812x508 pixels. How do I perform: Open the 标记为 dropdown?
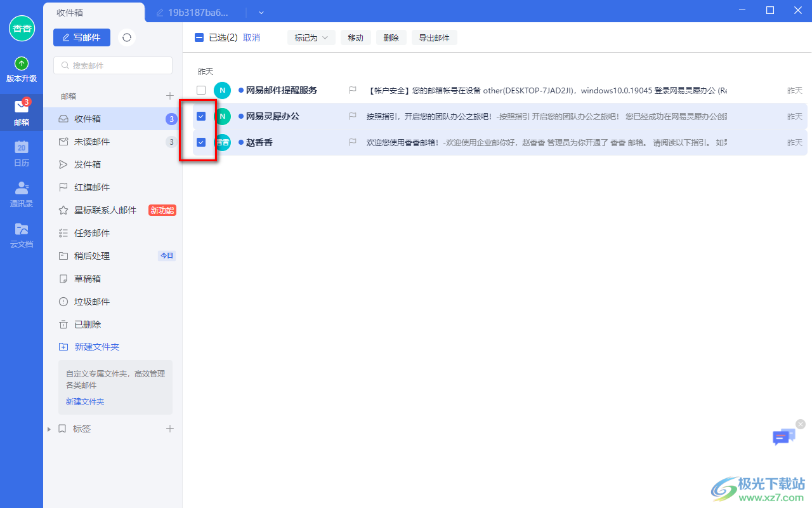click(311, 37)
